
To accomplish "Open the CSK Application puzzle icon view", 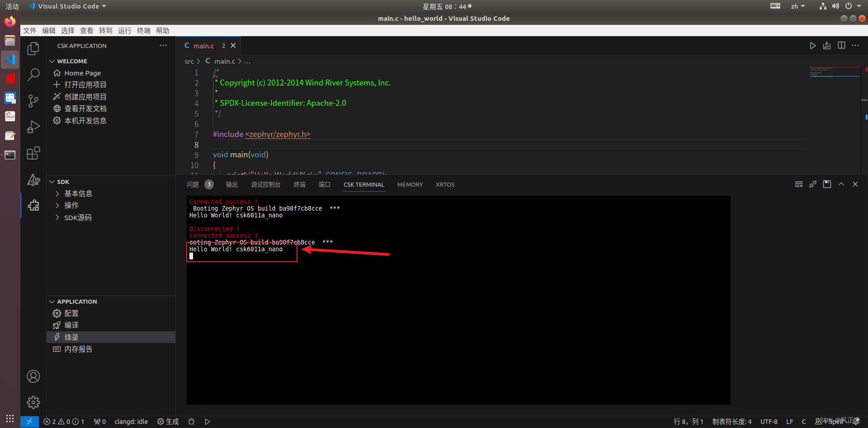I will point(33,206).
